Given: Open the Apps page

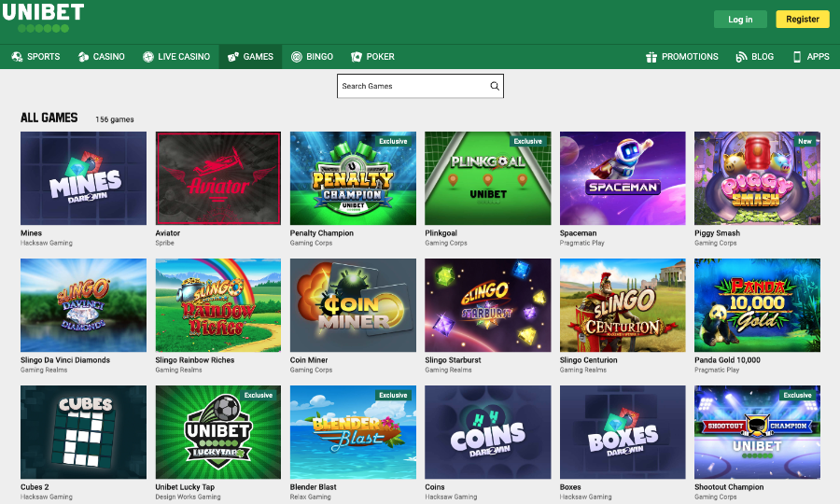Looking at the screenshot, I should (x=810, y=57).
